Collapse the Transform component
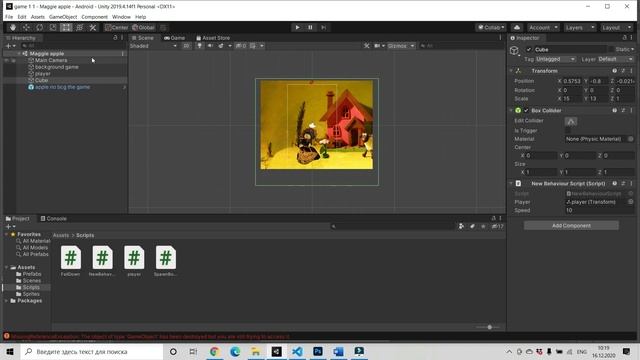The height and width of the screenshot is (360, 640). (511, 71)
